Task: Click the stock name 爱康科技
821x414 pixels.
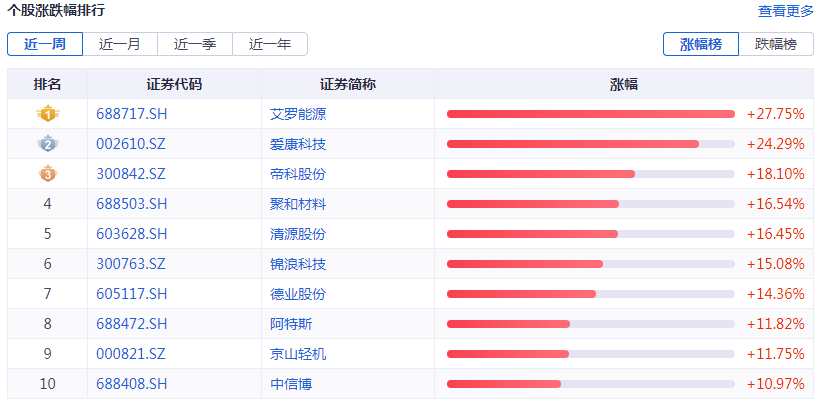Action: 298,144
